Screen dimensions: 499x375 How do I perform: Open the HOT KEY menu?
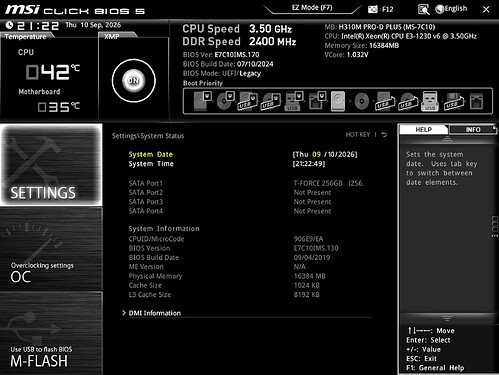(x=358, y=135)
